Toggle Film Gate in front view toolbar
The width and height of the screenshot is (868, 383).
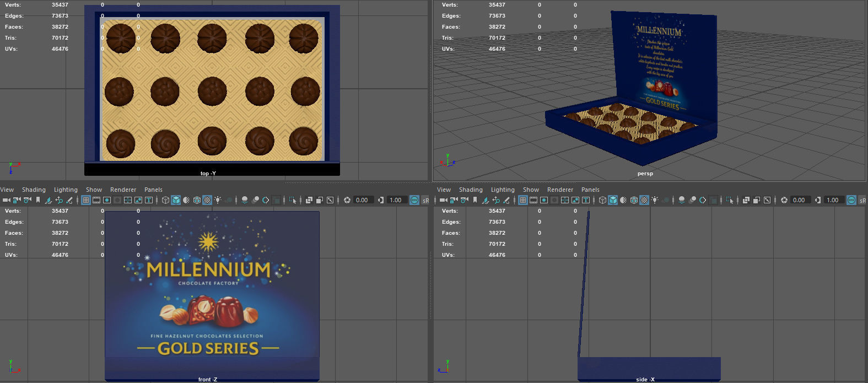96,200
